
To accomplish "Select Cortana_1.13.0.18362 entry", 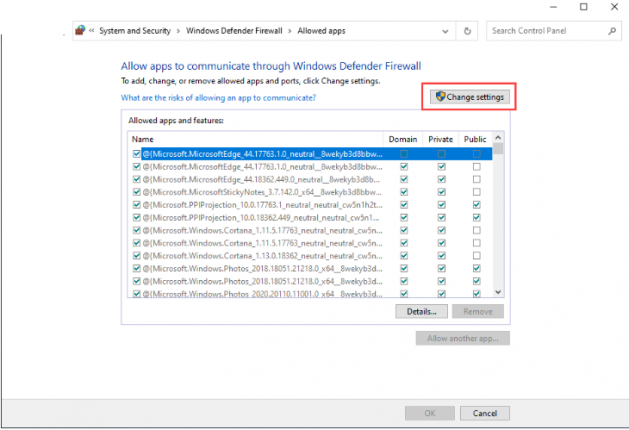I will (262, 256).
